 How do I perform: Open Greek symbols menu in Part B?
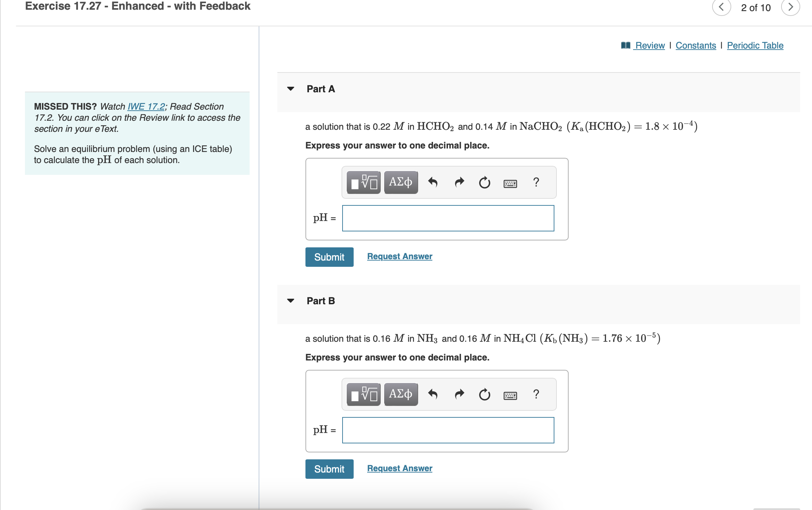pyautogui.click(x=400, y=394)
